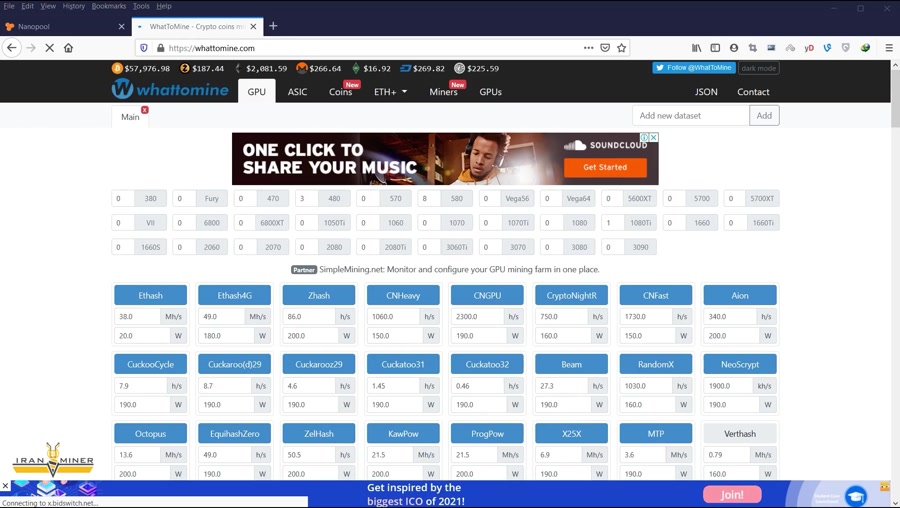Open the page actions three-dots menu
This screenshot has height=508, width=900.
588,48
